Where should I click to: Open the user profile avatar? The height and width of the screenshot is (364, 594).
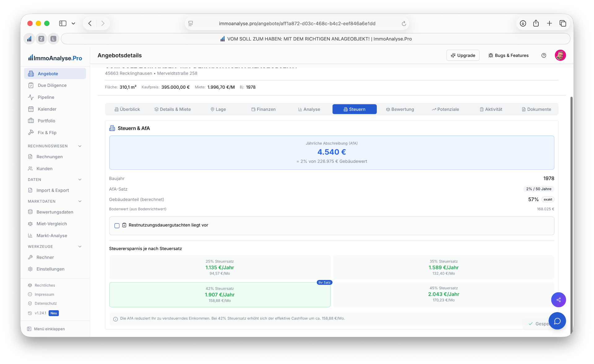[x=560, y=55]
